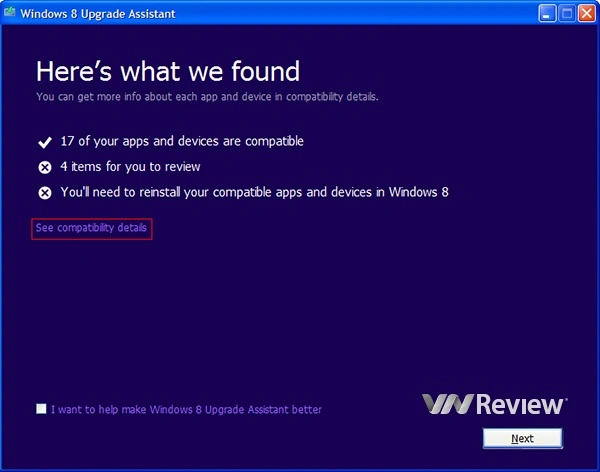Click the red outline around compatibility details
The image size is (600, 472).
[151, 228]
